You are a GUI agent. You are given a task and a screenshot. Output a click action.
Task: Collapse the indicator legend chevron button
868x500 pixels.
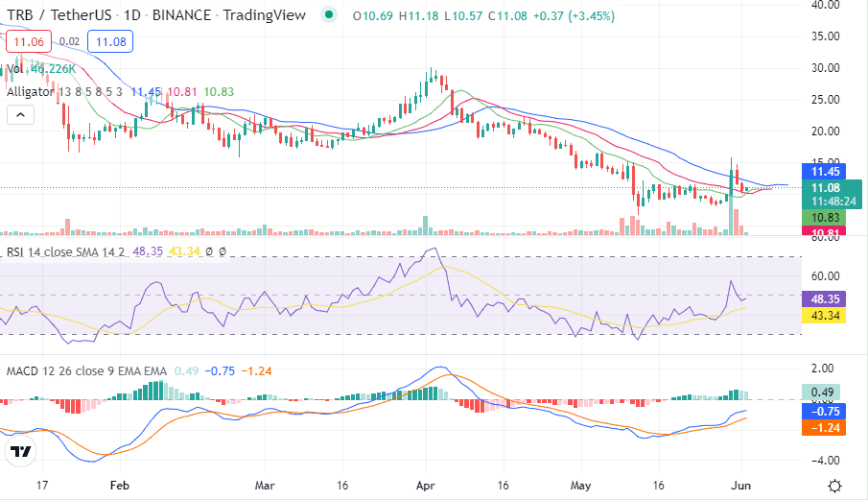[x=20, y=115]
